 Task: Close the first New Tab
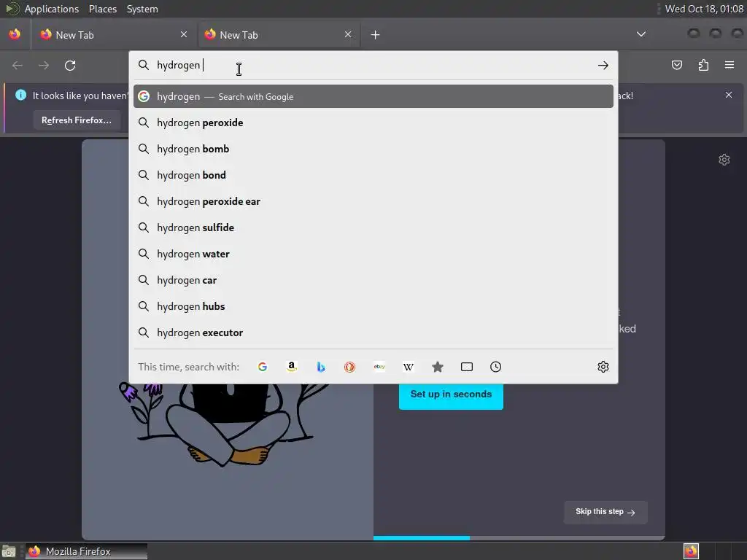(x=184, y=34)
